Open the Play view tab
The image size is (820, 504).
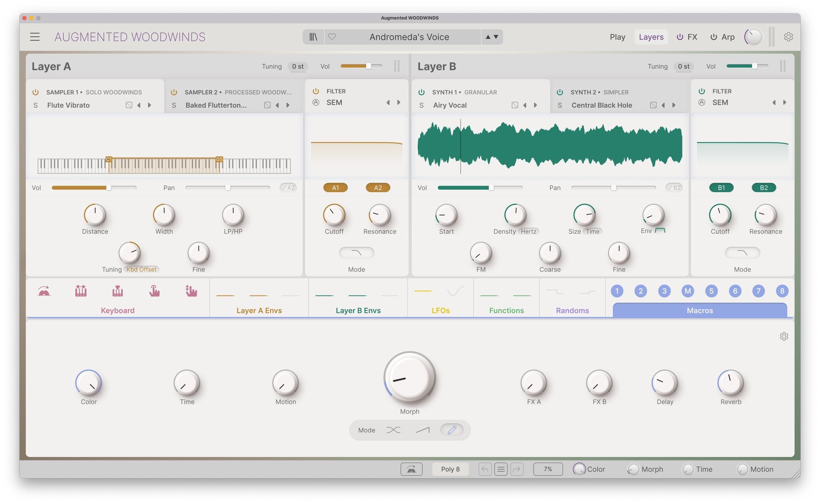(617, 37)
